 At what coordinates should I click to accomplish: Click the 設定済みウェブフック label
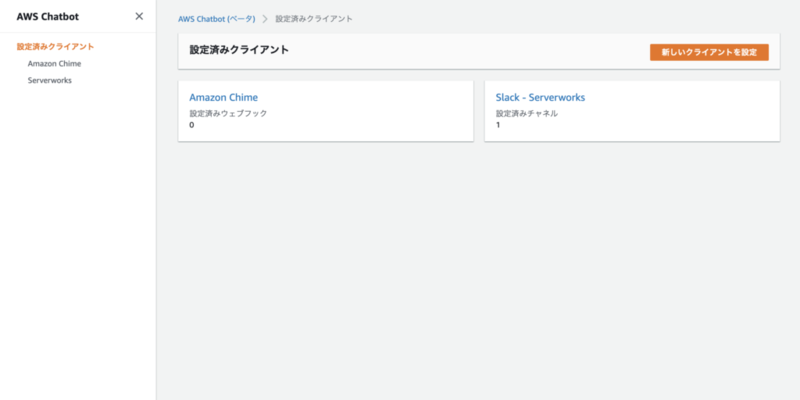point(228,113)
